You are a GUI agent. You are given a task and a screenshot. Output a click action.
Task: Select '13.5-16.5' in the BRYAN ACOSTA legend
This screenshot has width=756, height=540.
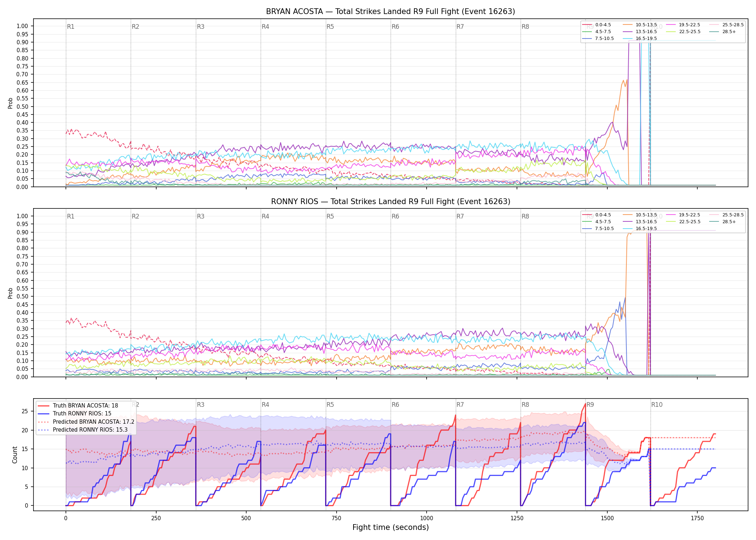coord(646,32)
